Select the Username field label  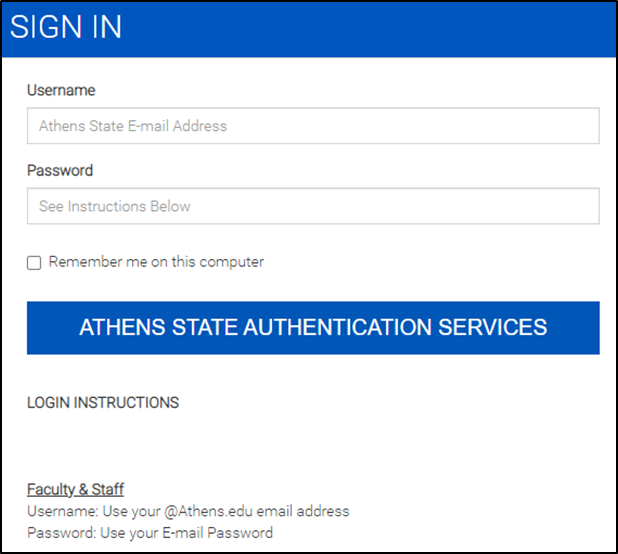tap(61, 90)
